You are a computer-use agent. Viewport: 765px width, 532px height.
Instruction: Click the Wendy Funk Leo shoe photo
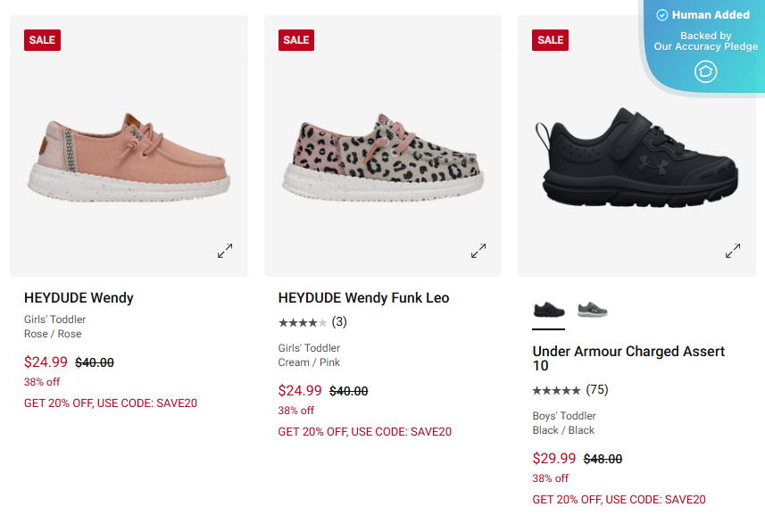click(x=382, y=156)
